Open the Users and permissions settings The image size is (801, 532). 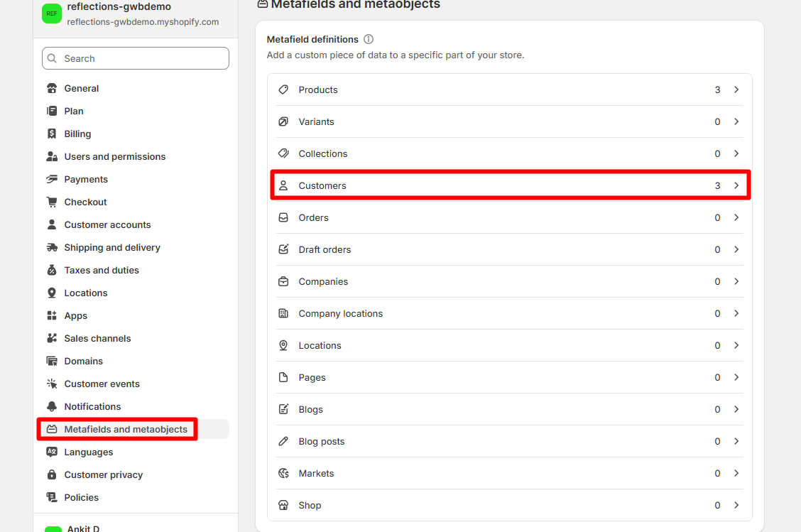pos(114,156)
